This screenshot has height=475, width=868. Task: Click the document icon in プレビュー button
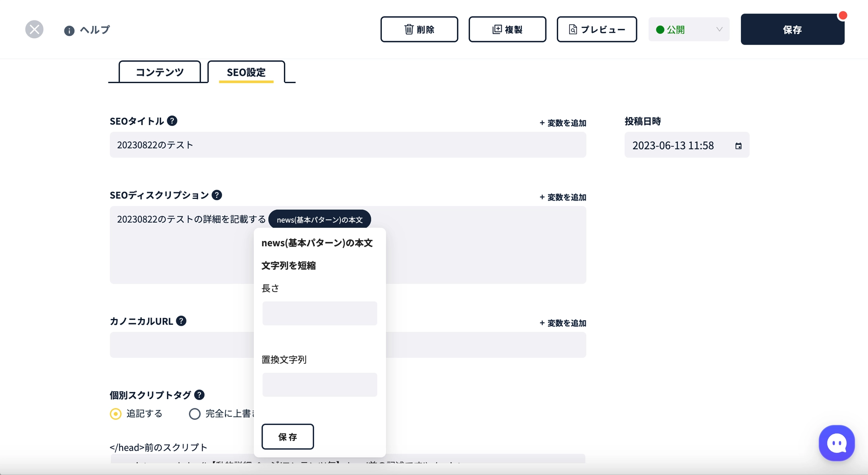pyautogui.click(x=573, y=29)
